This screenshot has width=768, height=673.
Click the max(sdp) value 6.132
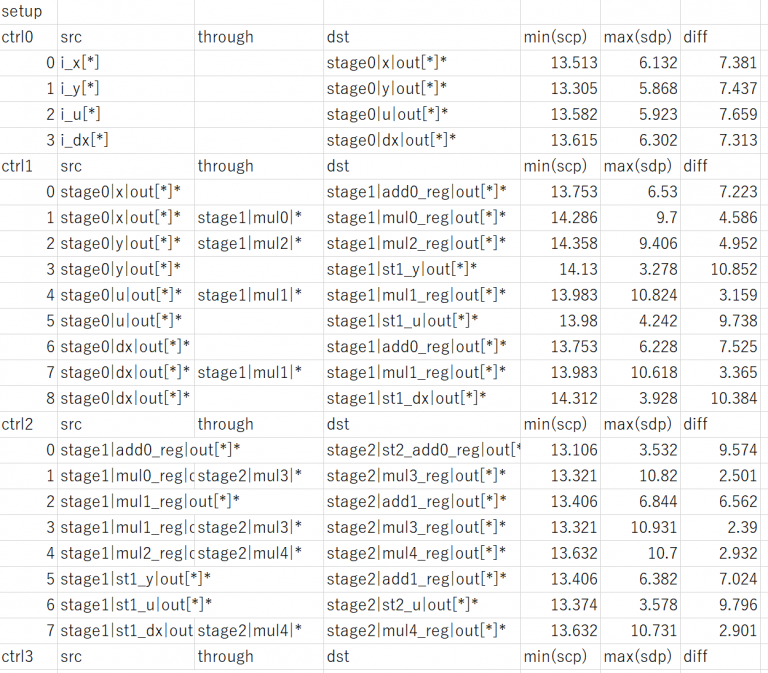pos(654,63)
